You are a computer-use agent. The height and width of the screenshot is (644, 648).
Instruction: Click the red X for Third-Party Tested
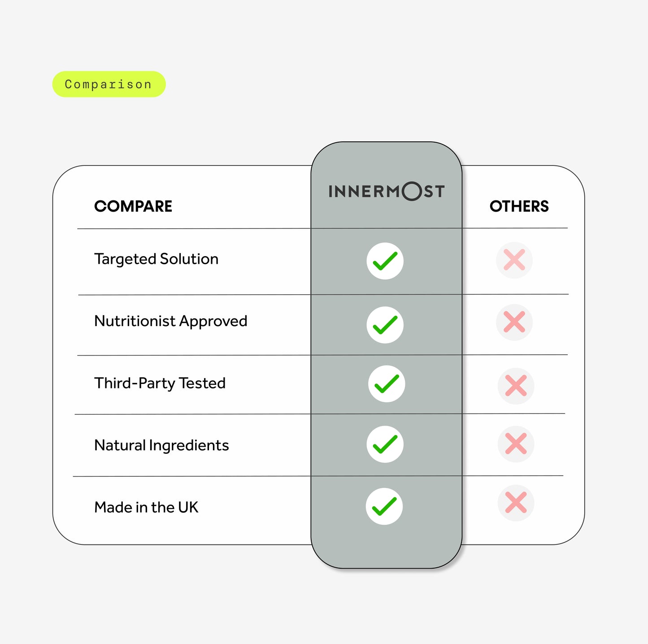tap(516, 386)
